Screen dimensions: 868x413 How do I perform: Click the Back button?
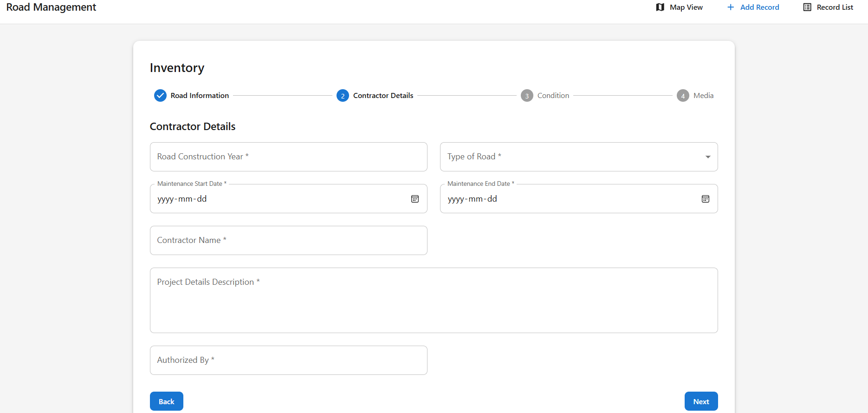167,401
